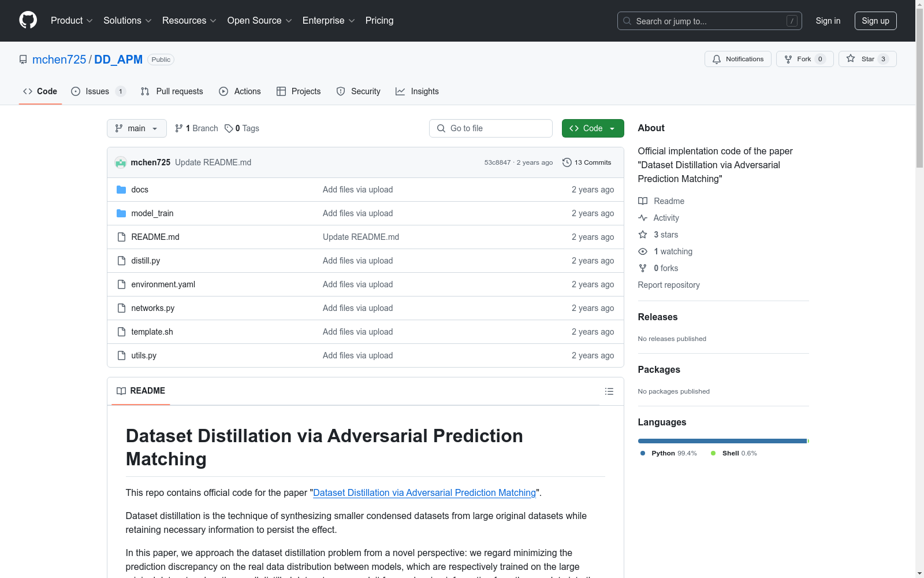Open the Pull requests tab
The image size is (924, 578).
point(172,91)
